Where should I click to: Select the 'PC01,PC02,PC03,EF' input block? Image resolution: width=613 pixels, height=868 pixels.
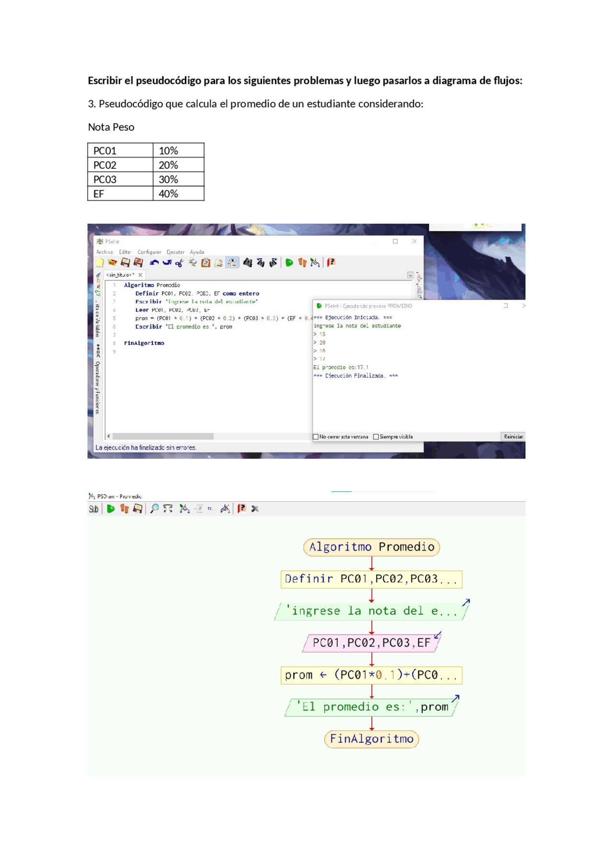tap(372, 643)
